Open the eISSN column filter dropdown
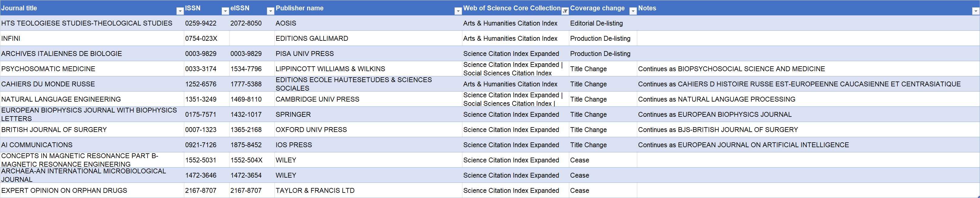The image size is (980, 198). click(x=271, y=11)
